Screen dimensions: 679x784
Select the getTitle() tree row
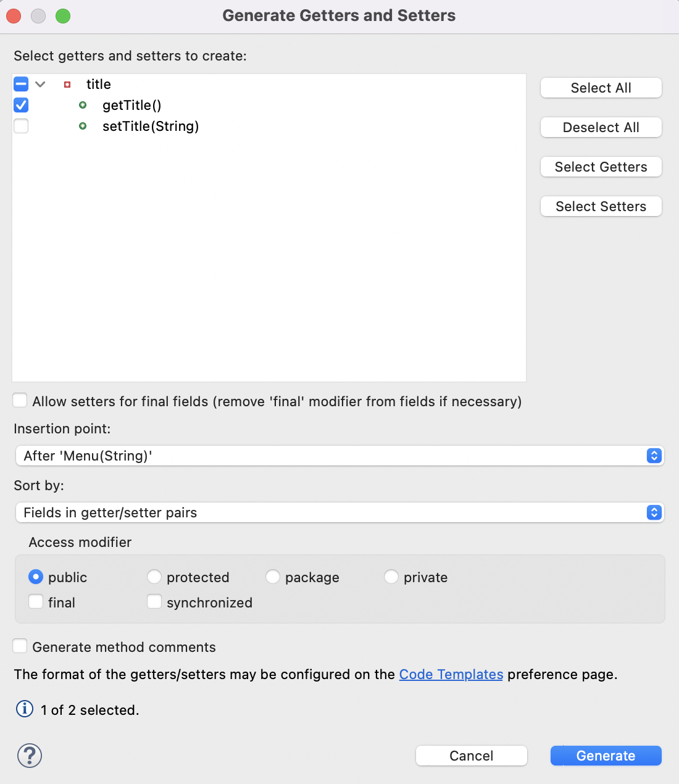point(269,105)
